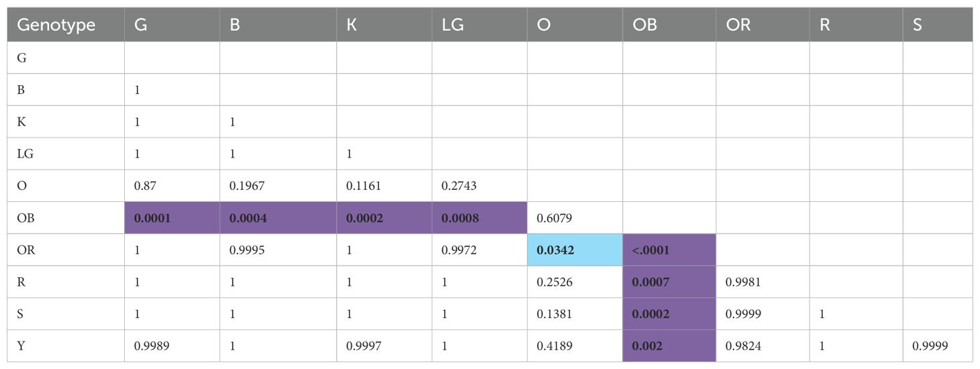The height and width of the screenshot is (369, 980).
Task: Select the 0.1967 cell
Action: coord(247,186)
